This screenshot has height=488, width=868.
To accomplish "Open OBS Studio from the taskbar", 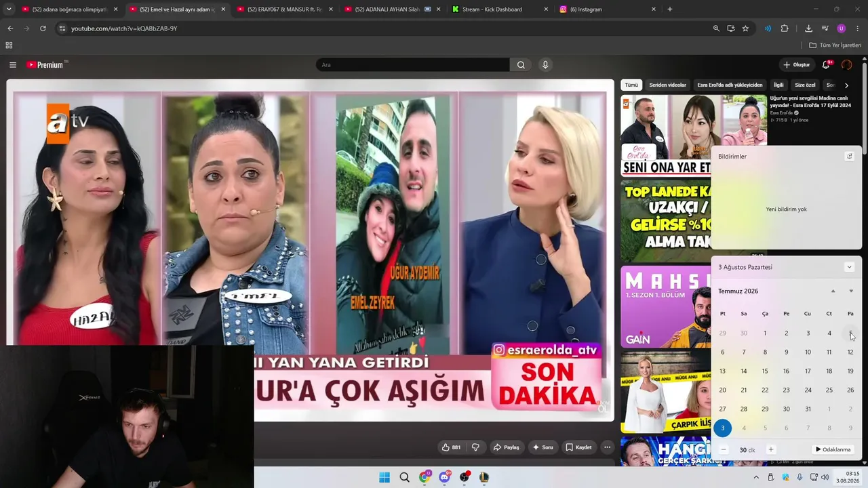I will point(465,477).
